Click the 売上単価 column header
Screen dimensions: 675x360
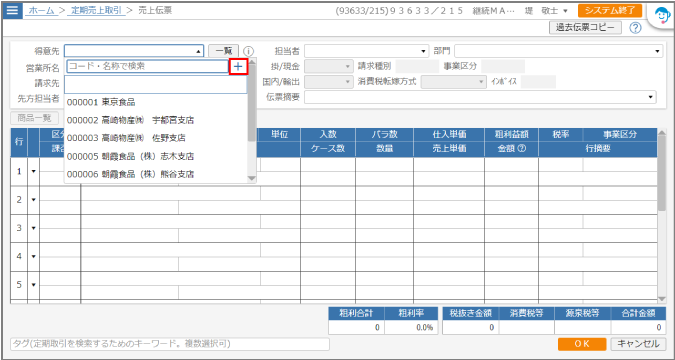click(449, 149)
